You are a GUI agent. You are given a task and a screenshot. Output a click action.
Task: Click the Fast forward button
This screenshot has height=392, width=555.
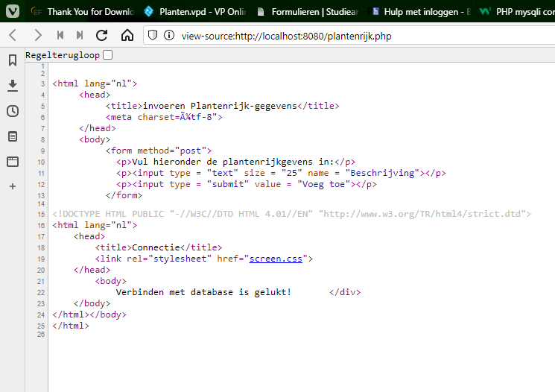80,35
